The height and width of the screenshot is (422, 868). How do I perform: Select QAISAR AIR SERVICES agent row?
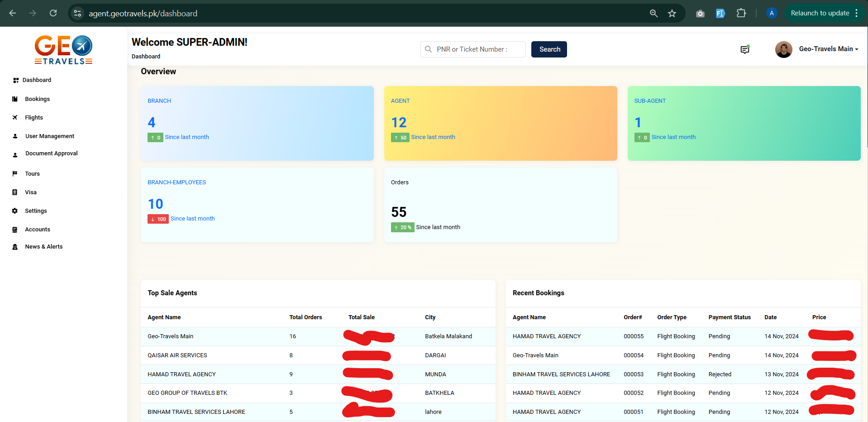(x=318, y=355)
